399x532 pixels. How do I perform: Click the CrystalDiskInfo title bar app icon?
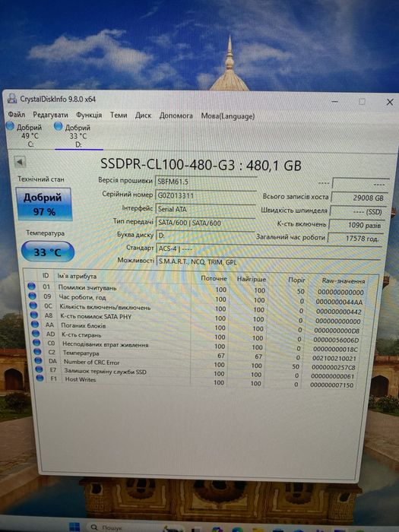point(12,98)
